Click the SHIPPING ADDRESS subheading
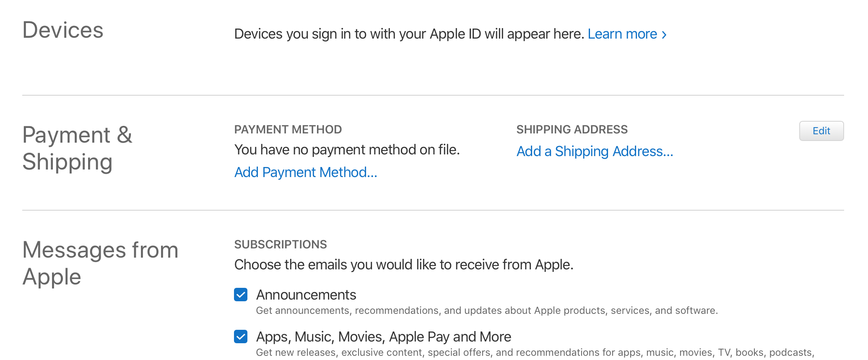This screenshot has width=868, height=360. pyautogui.click(x=572, y=129)
